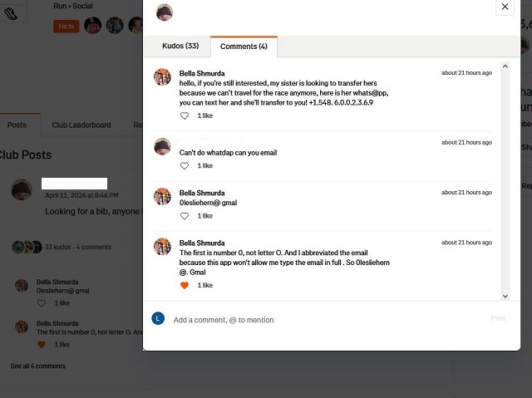Click the 'Club Posts' heading in background
This screenshot has height=398, width=532.
(26, 155)
